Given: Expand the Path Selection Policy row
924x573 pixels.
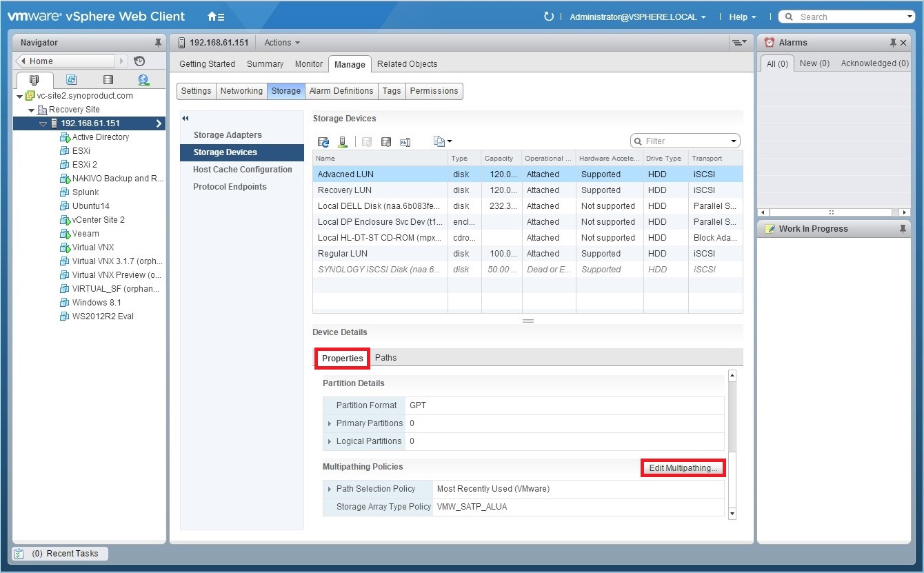Looking at the screenshot, I should click(x=330, y=489).
